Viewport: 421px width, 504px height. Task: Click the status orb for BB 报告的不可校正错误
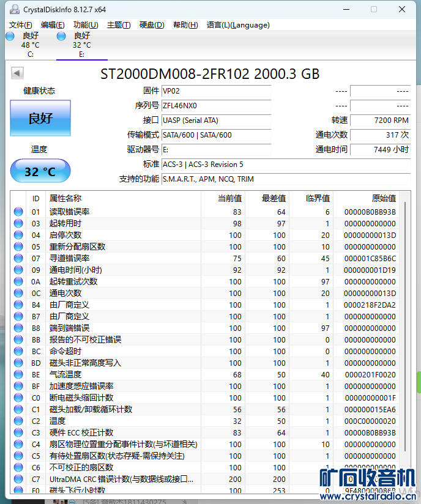pos(18,339)
